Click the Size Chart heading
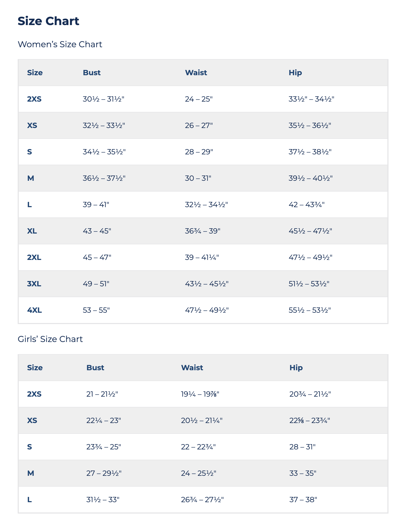The height and width of the screenshot is (532, 403). pos(48,21)
